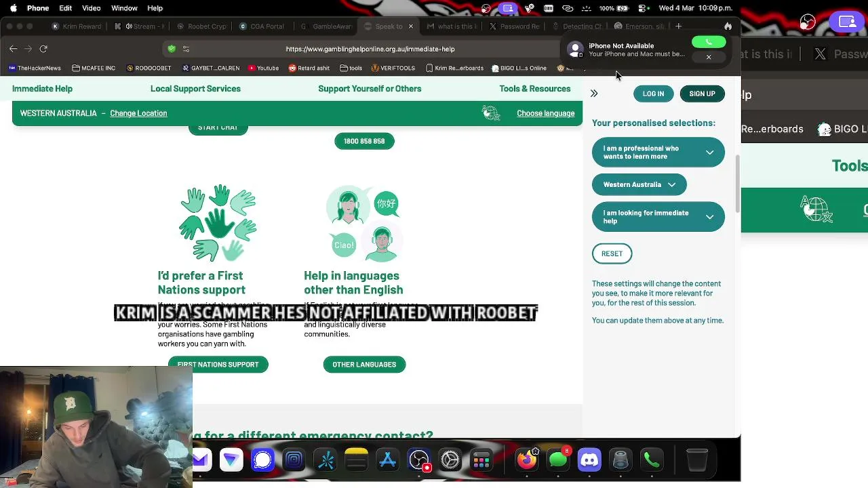Open Control Centre in menu bar
Screen dimensions: 868x488
[x=643, y=8]
